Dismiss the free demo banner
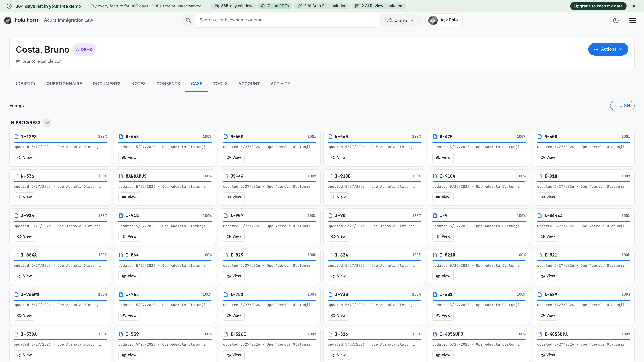644x362 pixels. pos(634,6)
